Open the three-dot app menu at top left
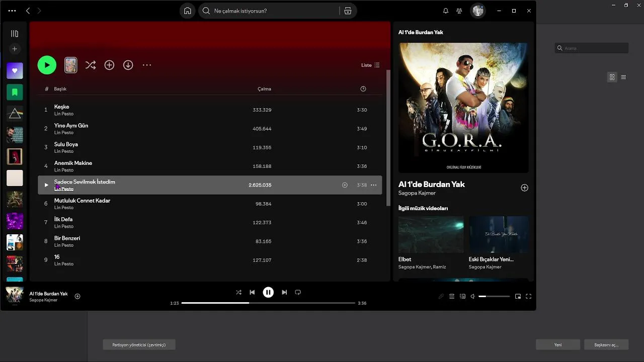Image resolution: width=644 pixels, height=362 pixels. point(12,11)
